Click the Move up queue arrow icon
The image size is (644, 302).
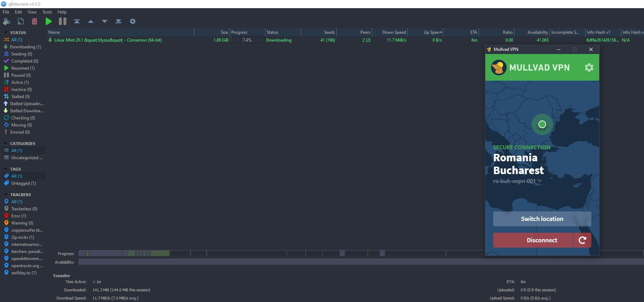point(91,21)
